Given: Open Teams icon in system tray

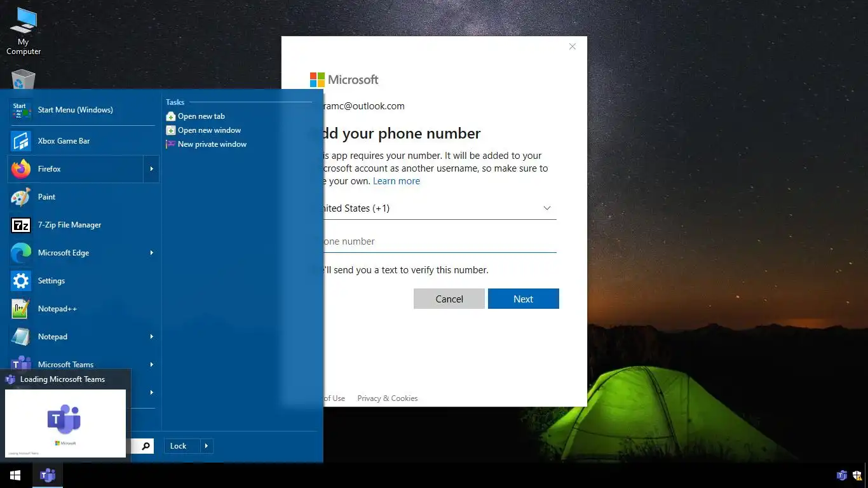Looking at the screenshot, I should coord(842,475).
